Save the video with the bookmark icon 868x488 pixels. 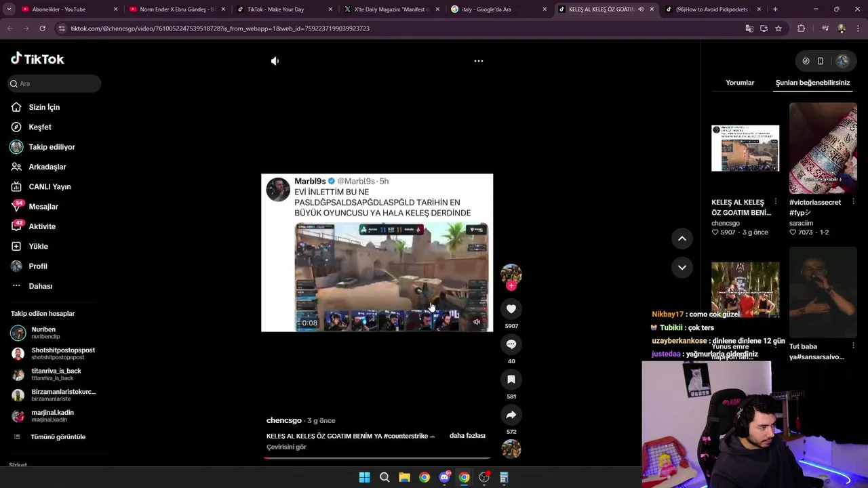511,380
